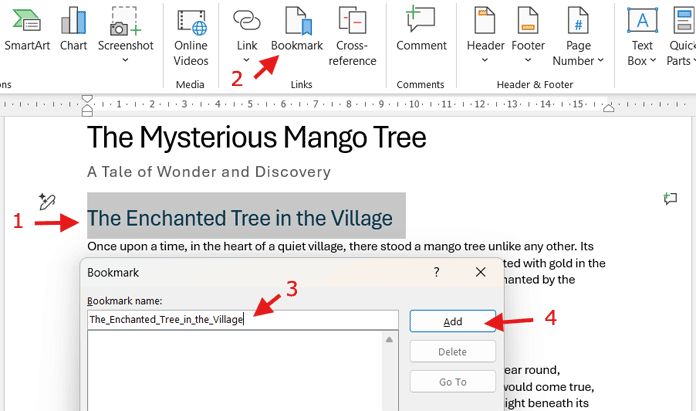The height and width of the screenshot is (411, 696).
Task: Click the first-line indent marker on the ruler
Action: (87, 99)
